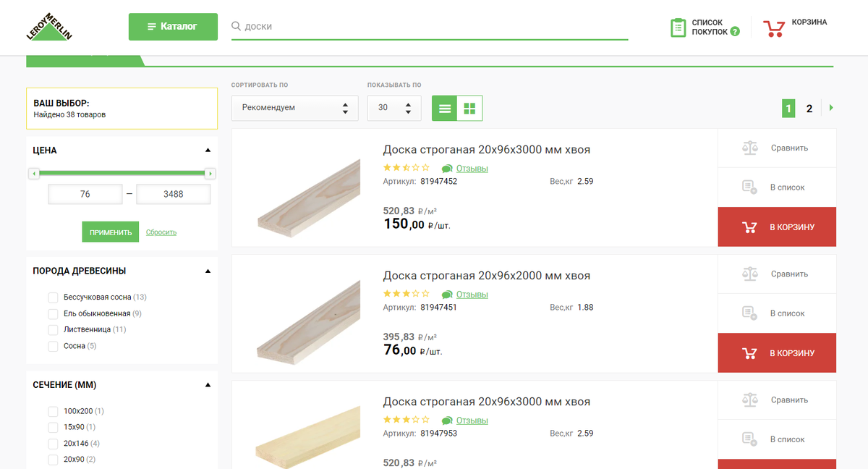Switch to grid view layout icon
Image resolution: width=868 pixels, height=469 pixels.
(469, 109)
